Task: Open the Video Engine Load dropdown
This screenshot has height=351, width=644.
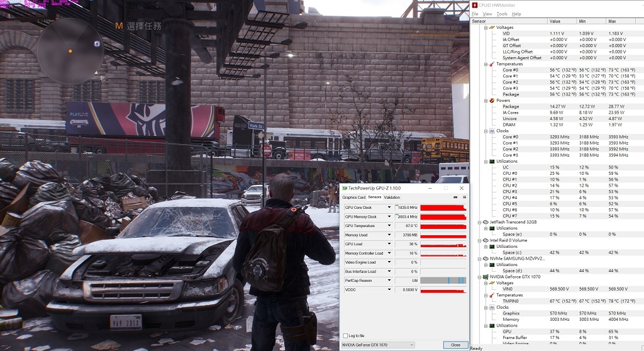Action: click(389, 262)
